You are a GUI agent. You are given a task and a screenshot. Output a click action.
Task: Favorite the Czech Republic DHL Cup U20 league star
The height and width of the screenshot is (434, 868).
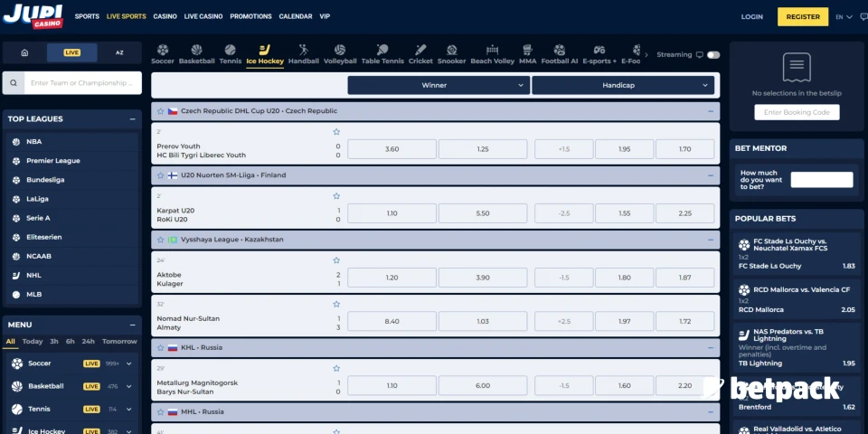[x=161, y=111]
